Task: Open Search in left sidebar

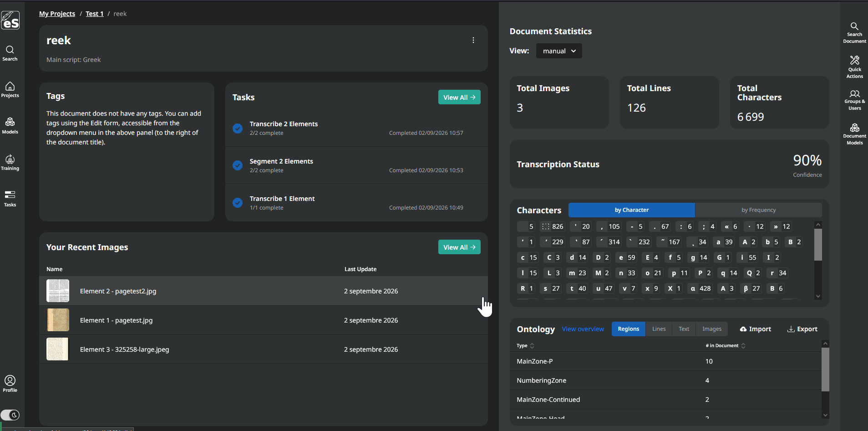Action: (10, 53)
